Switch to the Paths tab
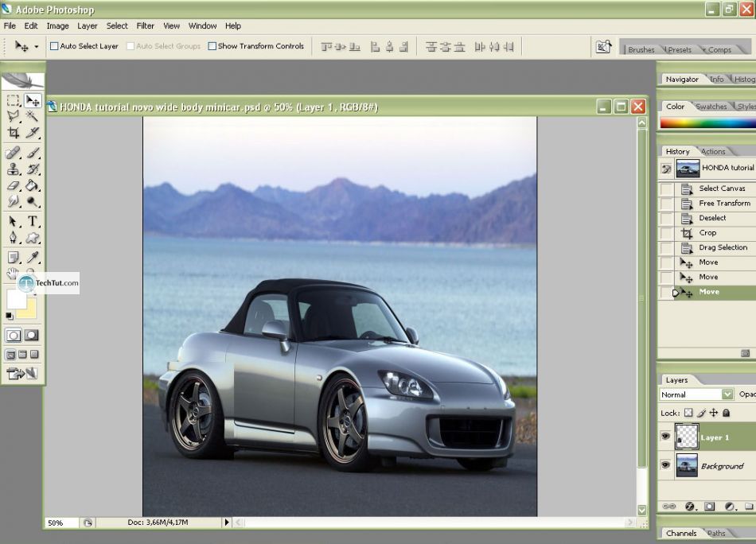This screenshot has height=544, width=756. (x=717, y=534)
